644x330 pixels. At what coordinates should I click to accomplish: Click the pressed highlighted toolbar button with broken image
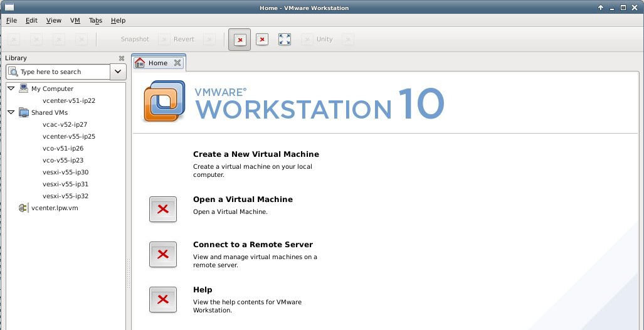pos(240,40)
